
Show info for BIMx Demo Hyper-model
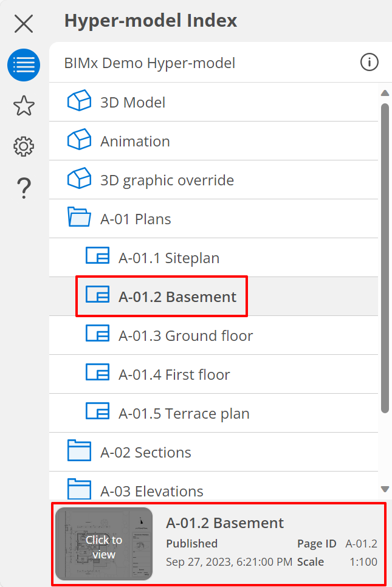[369, 62]
